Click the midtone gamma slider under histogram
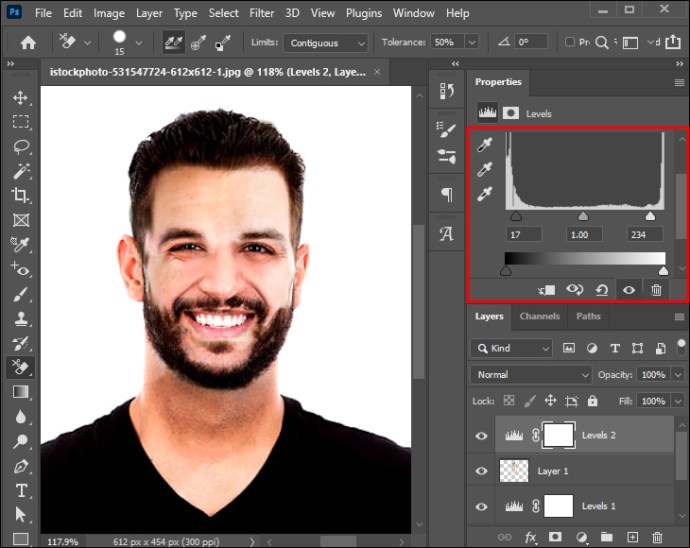This screenshot has width=690, height=548. [583, 215]
